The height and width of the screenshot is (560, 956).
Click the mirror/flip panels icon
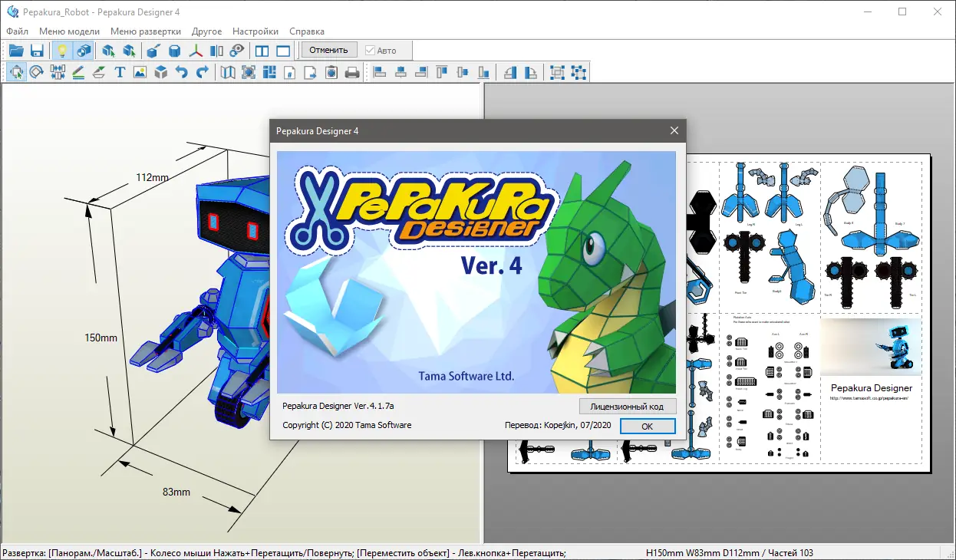tap(217, 51)
